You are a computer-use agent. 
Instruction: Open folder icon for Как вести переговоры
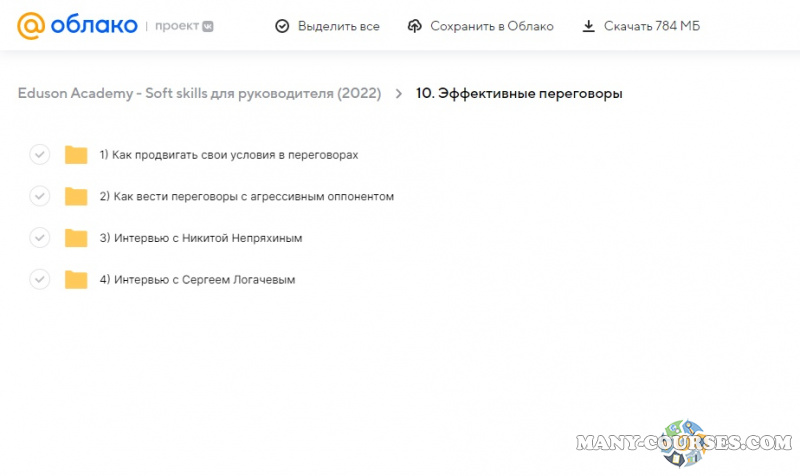pyautogui.click(x=76, y=196)
